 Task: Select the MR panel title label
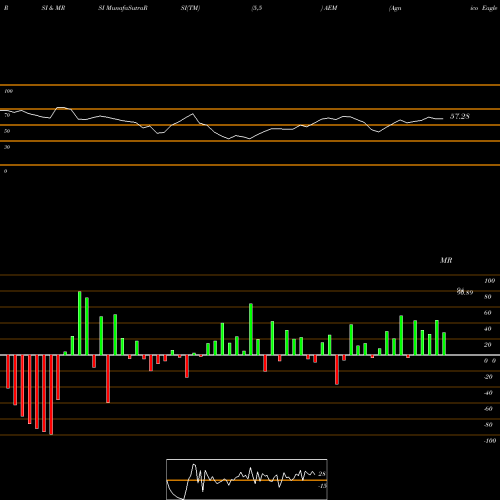(x=446, y=260)
